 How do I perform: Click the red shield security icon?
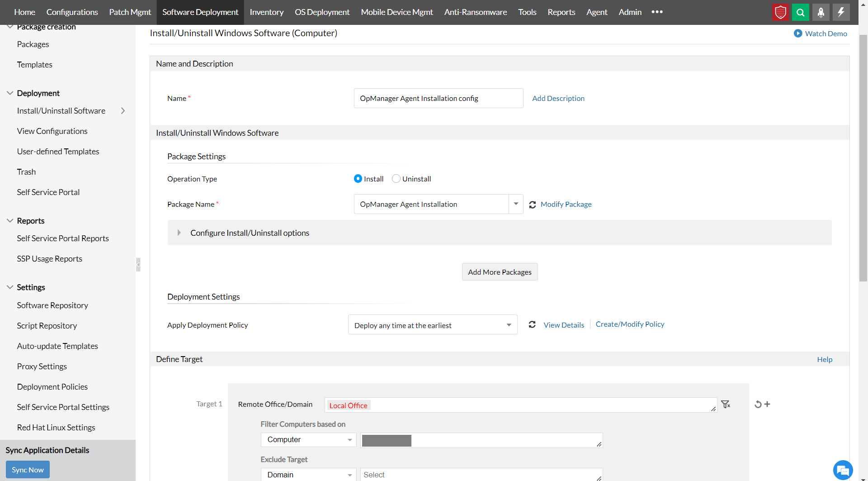click(x=780, y=12)
